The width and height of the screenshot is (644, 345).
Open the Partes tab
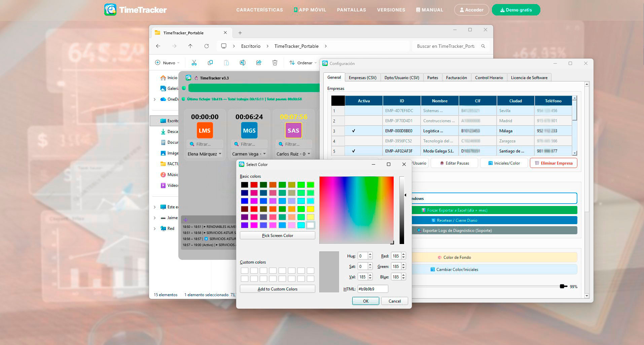[x=432, y=77]
